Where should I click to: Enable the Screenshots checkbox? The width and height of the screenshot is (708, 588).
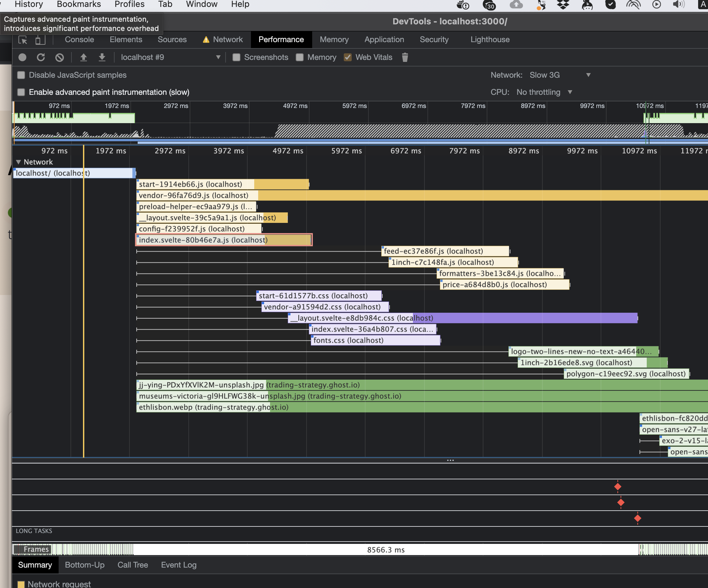point(236,57)
